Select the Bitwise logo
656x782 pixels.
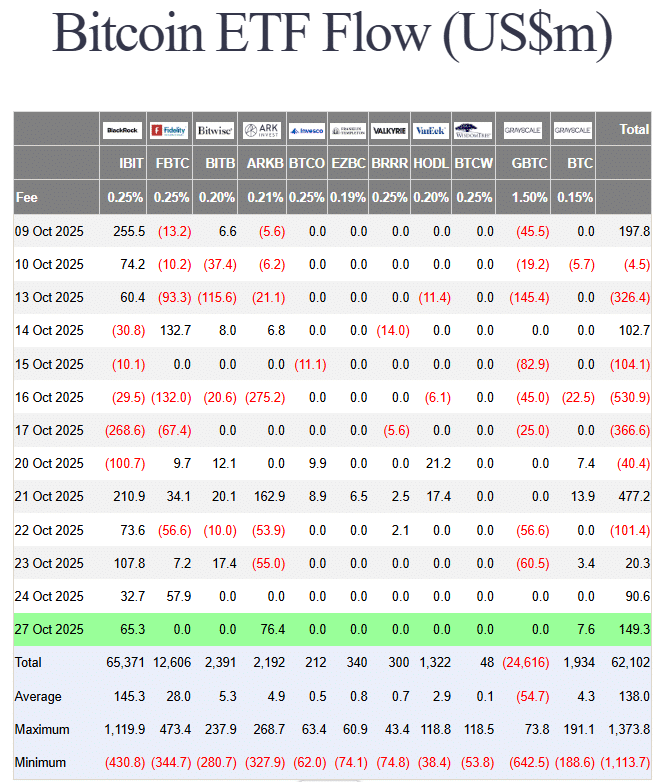click(x=214, y=130)
